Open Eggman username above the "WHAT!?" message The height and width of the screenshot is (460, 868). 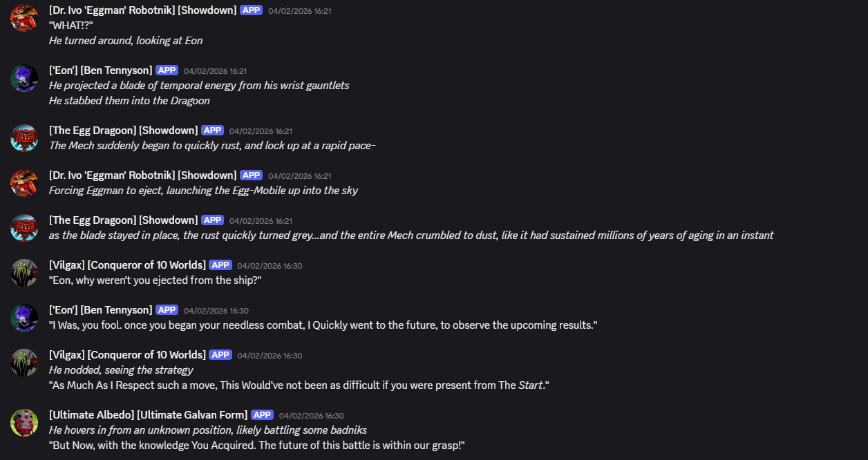[x=142, y=10]
